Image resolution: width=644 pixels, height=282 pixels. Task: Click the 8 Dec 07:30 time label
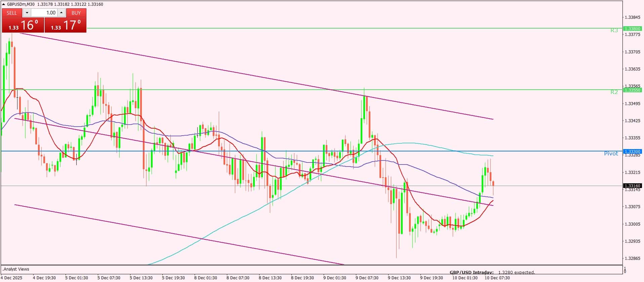pyautogui.click(x=238, y=278)
